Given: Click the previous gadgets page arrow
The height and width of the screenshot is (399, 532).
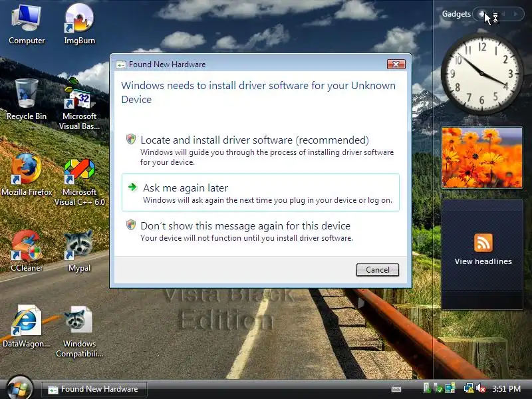Looking at the screenshot, I should coord(504,14).
